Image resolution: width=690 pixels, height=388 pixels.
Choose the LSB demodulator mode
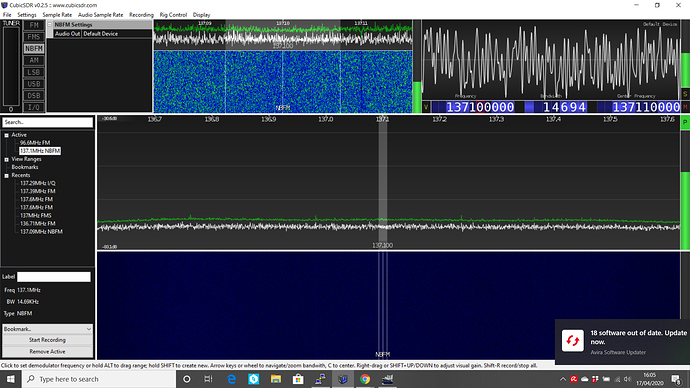coord(34,72)
